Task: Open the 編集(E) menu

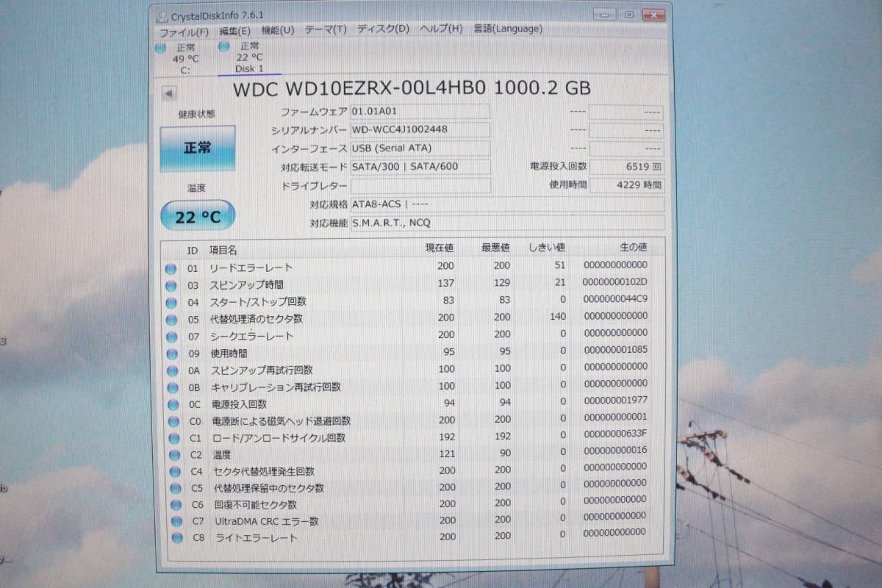Action: 234,30
